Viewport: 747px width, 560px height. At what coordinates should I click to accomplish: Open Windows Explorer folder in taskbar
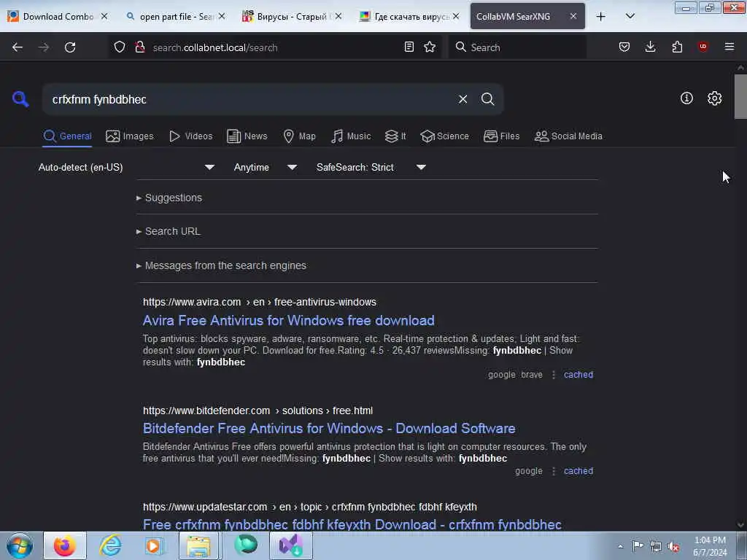click(x=199, y=545)
